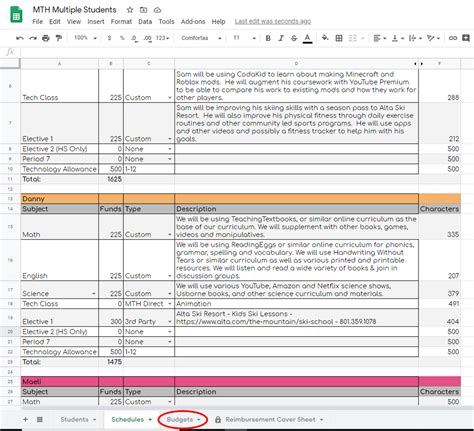
Task: Open the Insert menu
Action: (96, 22)
